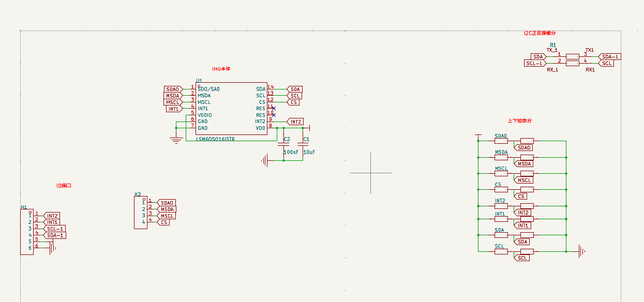Select INT2 label at U1 pin 9
This screenshot has width=644, height=302.
[295, 122]
